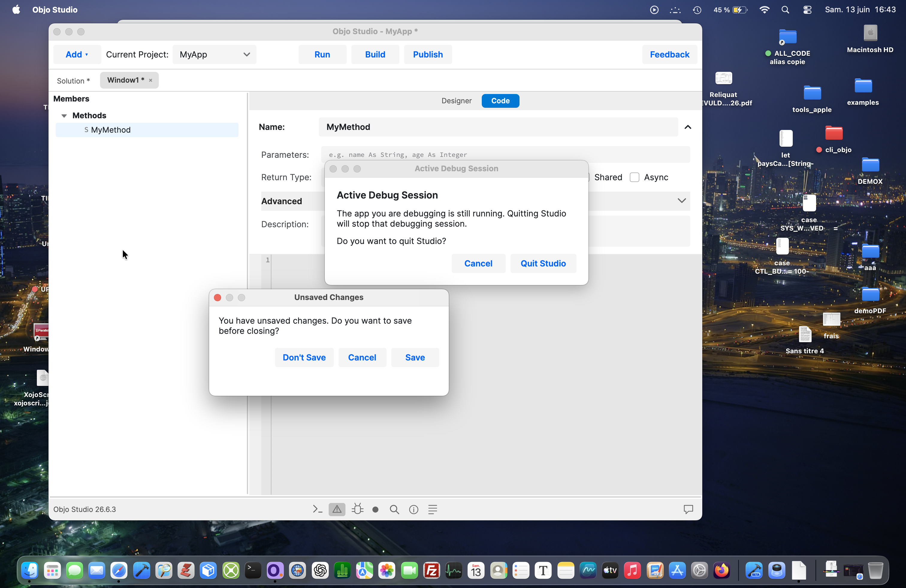This screenshot has height=588, width=906.
Task: Open Safari from the Dock
Action: 119,570
